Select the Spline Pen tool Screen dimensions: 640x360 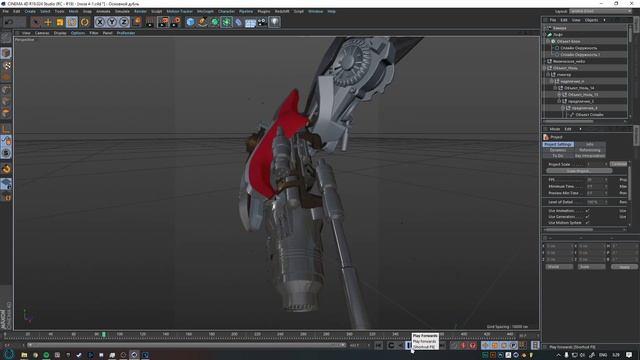point(202,22)
